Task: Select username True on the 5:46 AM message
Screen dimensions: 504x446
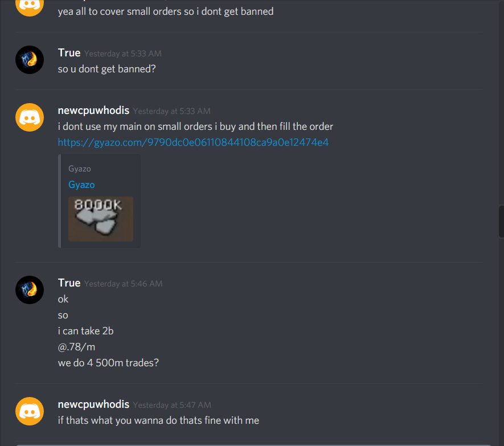Action: point(69,283)
